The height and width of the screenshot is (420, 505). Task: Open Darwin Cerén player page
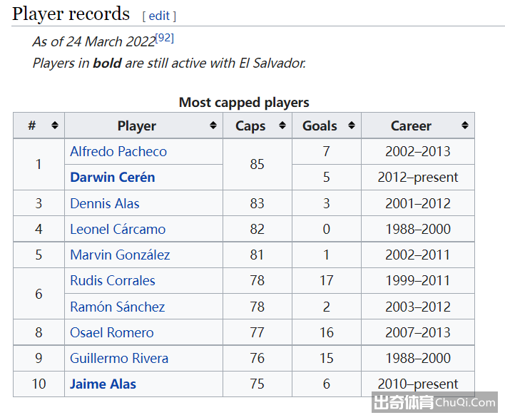tap(113, 177)
